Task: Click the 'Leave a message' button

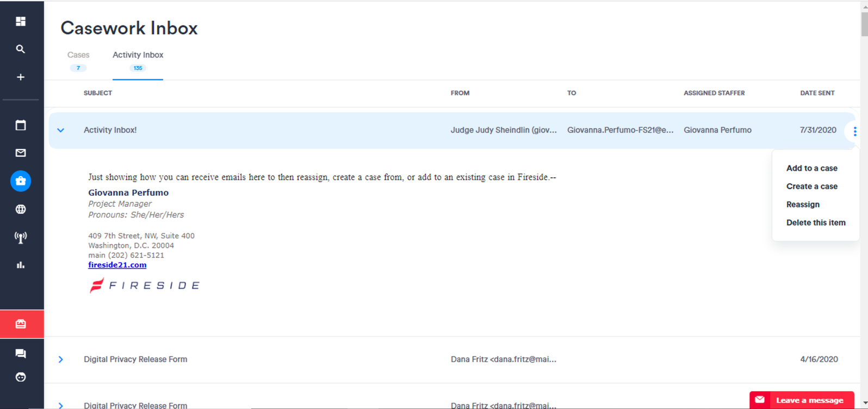Action: pos(801,400)
